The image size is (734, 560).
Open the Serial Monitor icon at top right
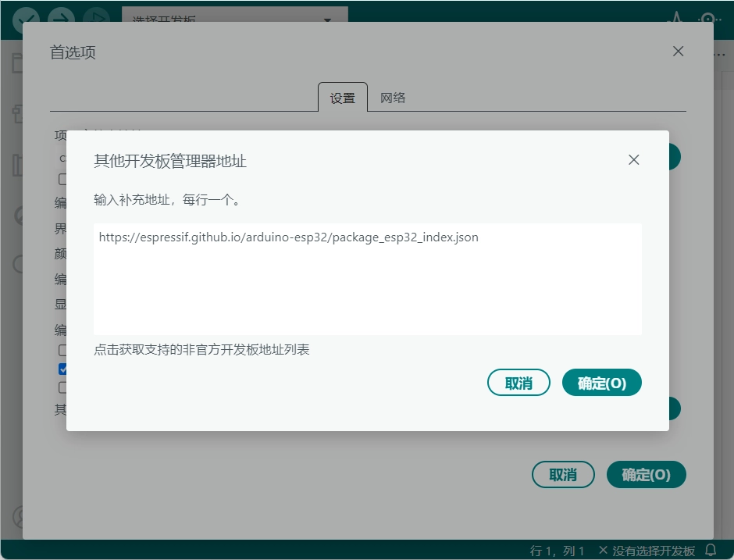708,20
